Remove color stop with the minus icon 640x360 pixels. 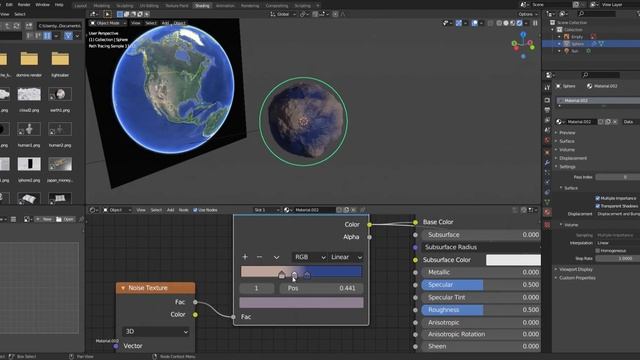pos(260,257)
